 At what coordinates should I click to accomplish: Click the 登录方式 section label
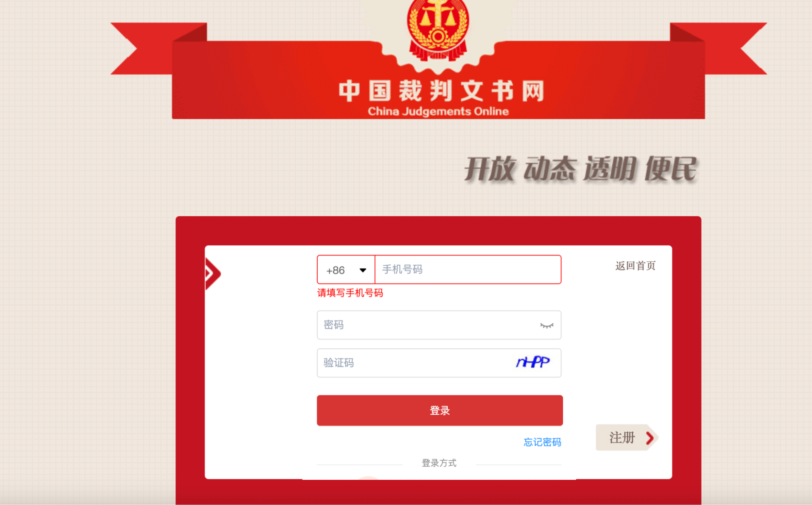pos(439,463)
